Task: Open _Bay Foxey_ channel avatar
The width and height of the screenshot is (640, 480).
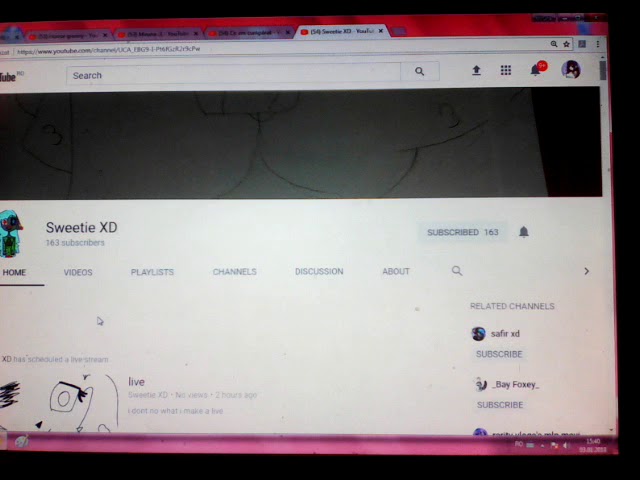Action: click(481, 384)
